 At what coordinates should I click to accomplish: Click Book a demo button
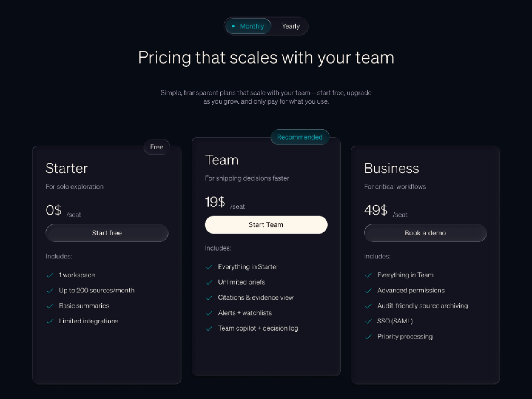pyautogui.click(x=425, y=233)
